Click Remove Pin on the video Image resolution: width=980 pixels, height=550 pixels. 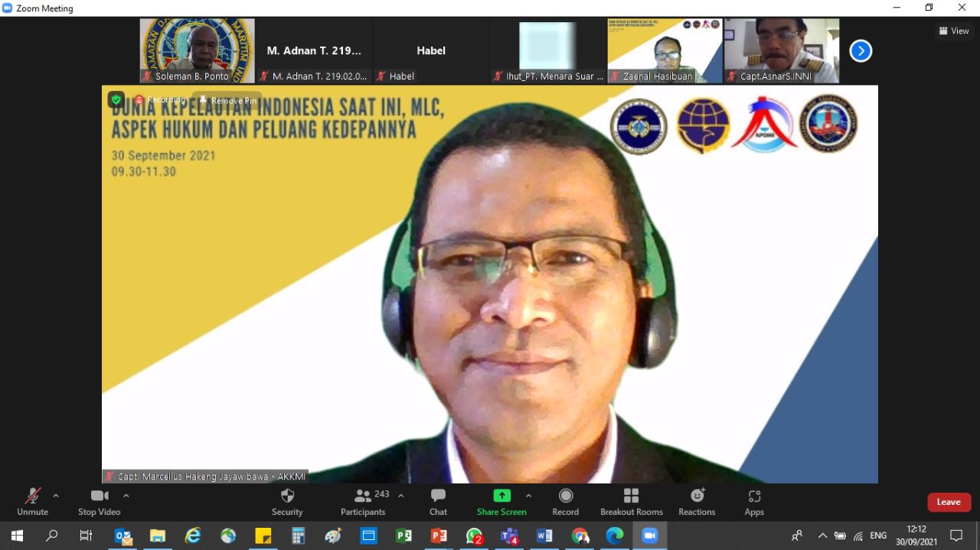(x=227, y=100)
